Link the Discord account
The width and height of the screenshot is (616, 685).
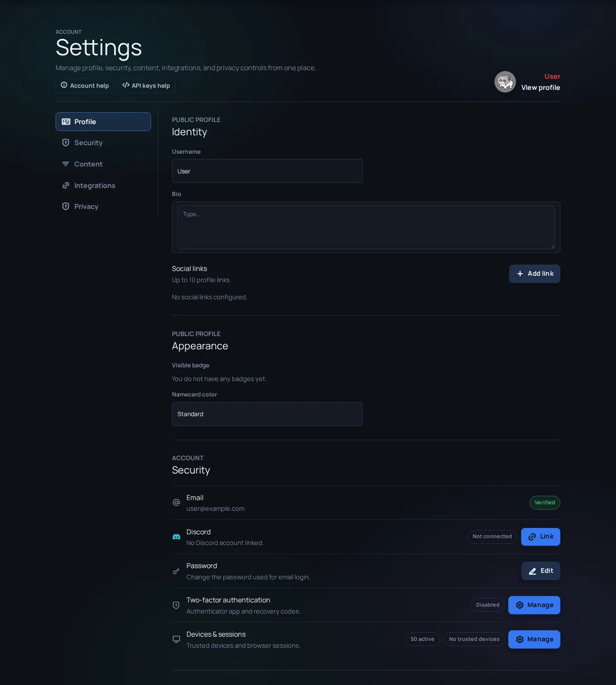tap(541, 537)
